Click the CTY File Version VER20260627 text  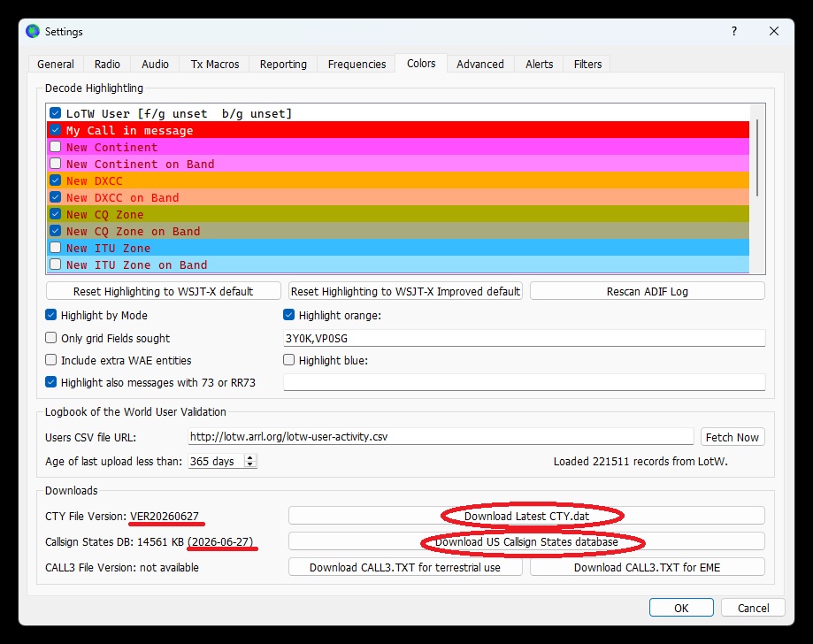(x=165, y=516)
